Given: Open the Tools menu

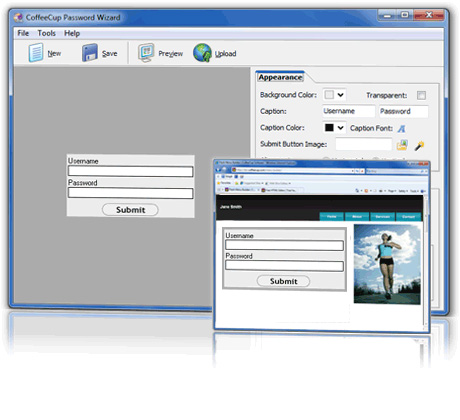Looking at the screenshot, I should point(46,33).
